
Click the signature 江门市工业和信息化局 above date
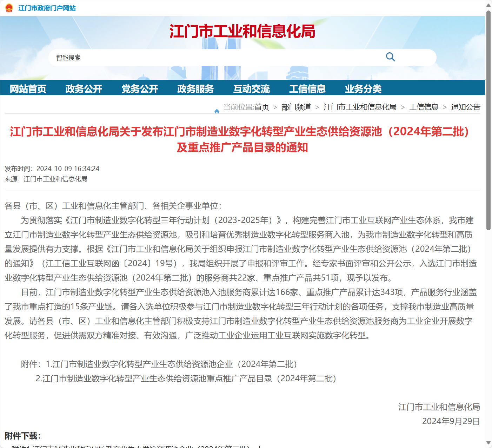(x=439, y=407)
